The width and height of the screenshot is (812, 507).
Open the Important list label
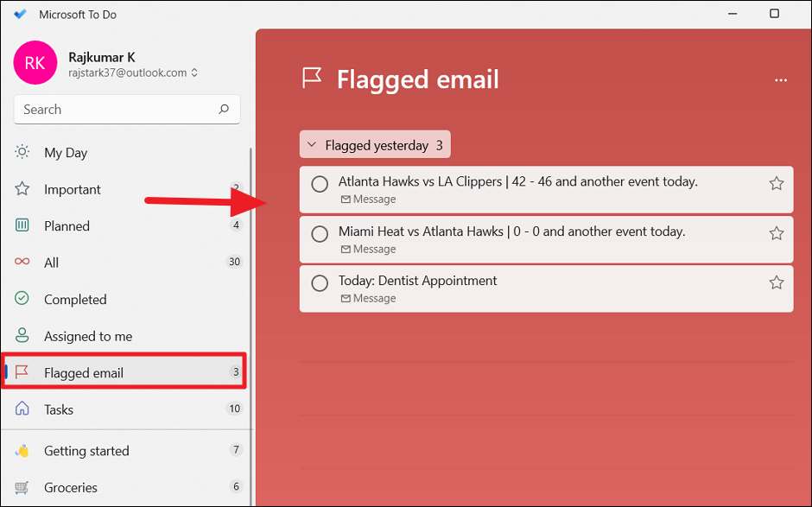[x=73, y=189]
